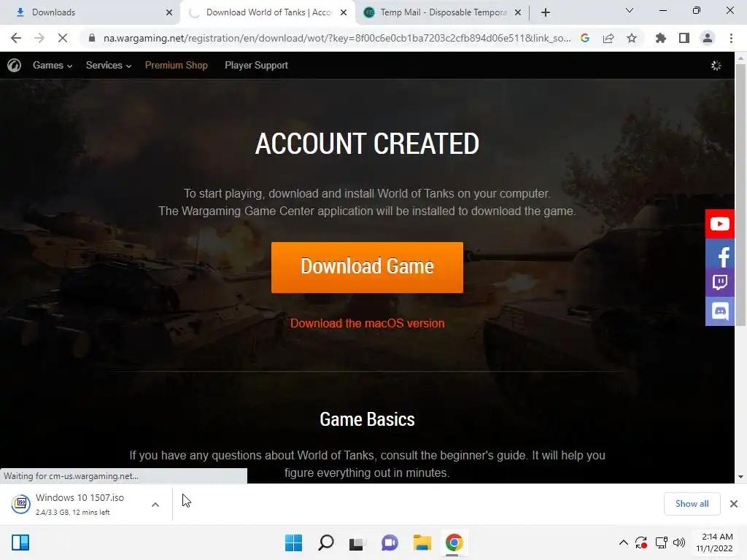The image size is (747, 560).
Task: Click Show all downloads button
Action: [692, 504]
